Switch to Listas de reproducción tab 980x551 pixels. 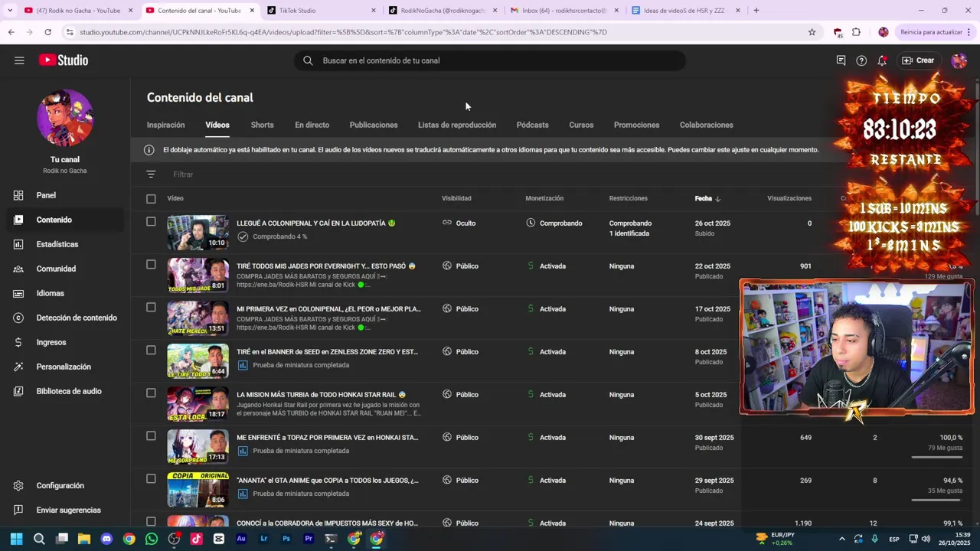[x=457, y=125]
